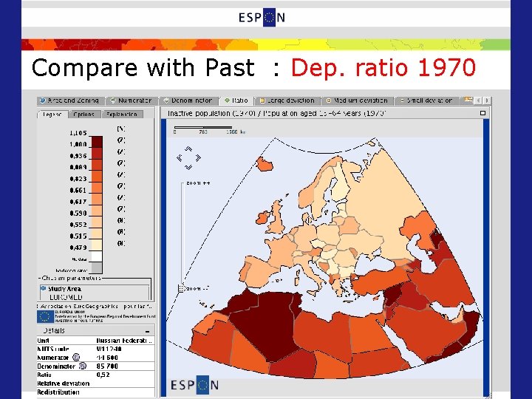Click the legend swatch between 0,590 and 0,617
Screen dimensions: 532x399
point(97,211)
